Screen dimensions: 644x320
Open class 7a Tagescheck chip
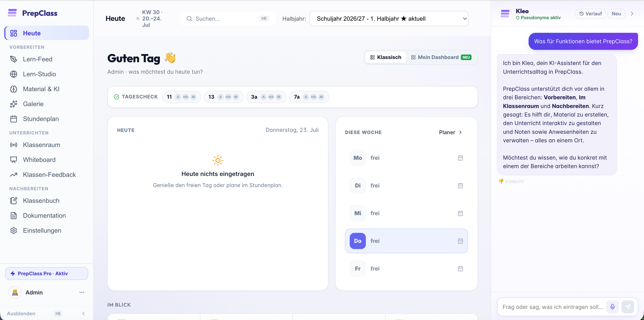[x=309, y=97]
